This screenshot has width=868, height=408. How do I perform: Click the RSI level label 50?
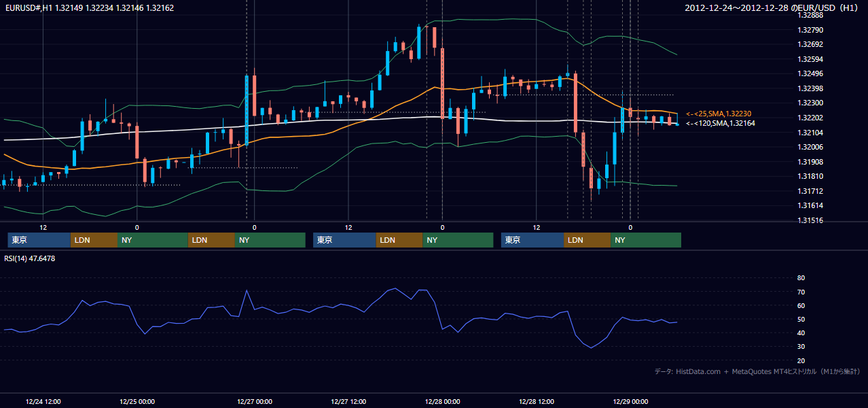pyautogui.click(x=801, y=319)
